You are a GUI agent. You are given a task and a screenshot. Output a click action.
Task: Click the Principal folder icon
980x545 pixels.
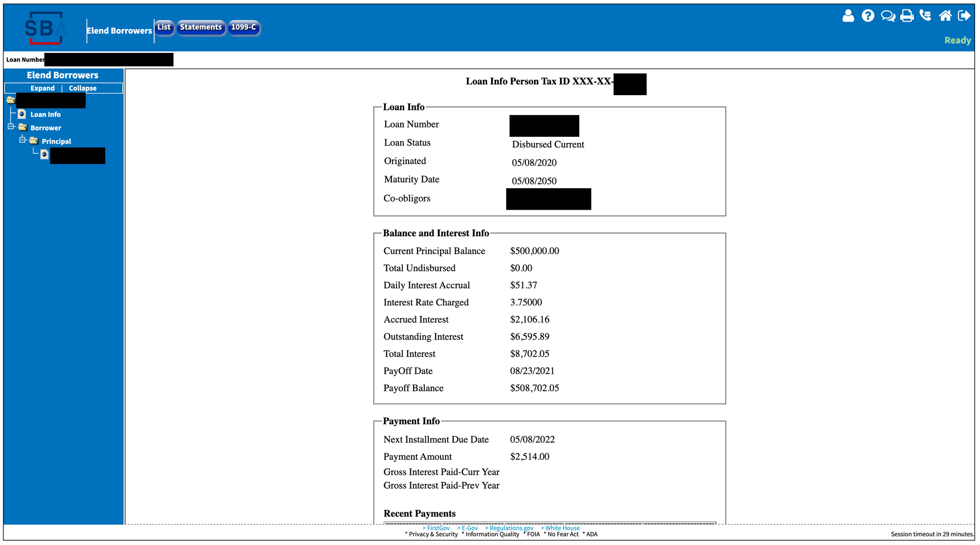[34, 141]
